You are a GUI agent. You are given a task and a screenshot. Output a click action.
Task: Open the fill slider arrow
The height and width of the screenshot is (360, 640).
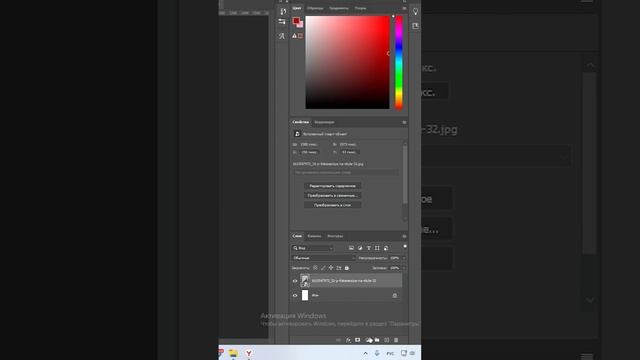(x=404, y=268)
